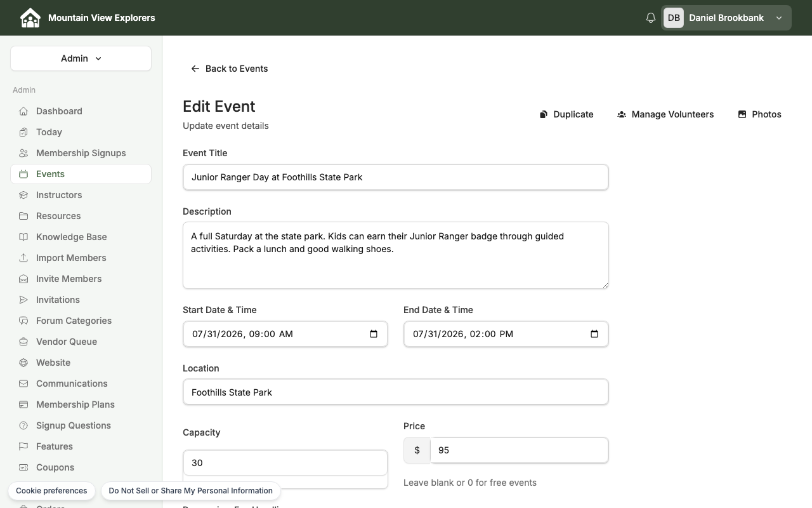The height and width of the screenshot is (508, 812).
Task: Click the Instructors graduation cap icon
Action: pos(23,195)
